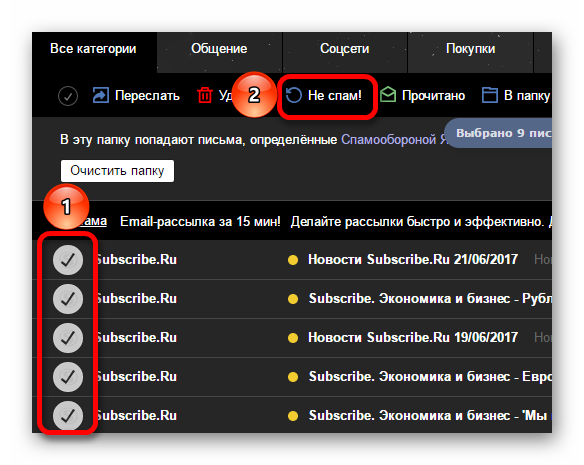Click the Очистить папку button
This screenshot has height=465, width=584.
[x=117, y=171]
